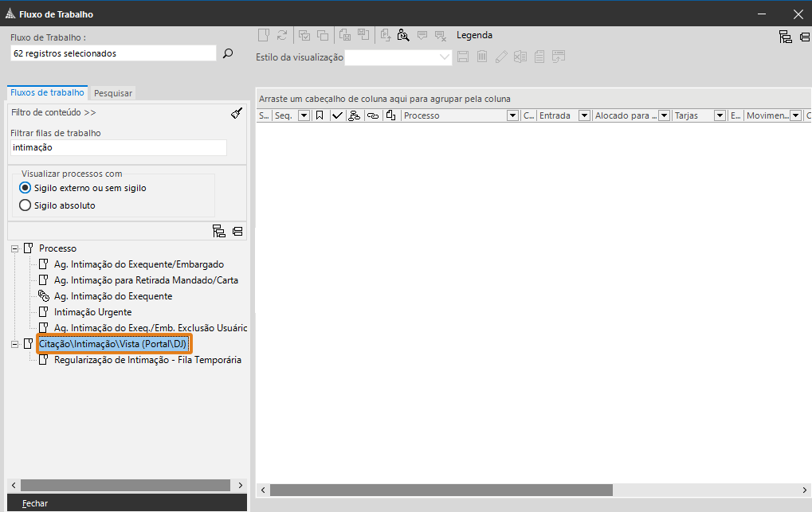Viewport: 812px width, 512px height.
Task: Open the Movimen... column filter dropdown
Action: point(796,115)
